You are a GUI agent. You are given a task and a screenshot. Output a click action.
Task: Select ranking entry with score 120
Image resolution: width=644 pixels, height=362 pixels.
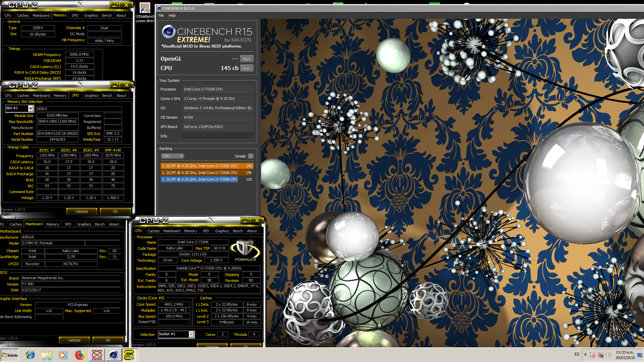(x=207, y=179)
